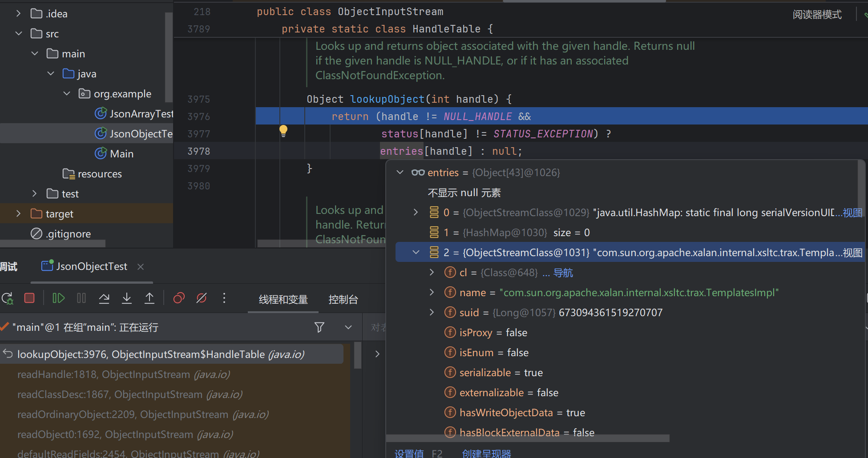Click the 创建呈现器 link
This screenshot has width=868, height=458.
point(486,454)
